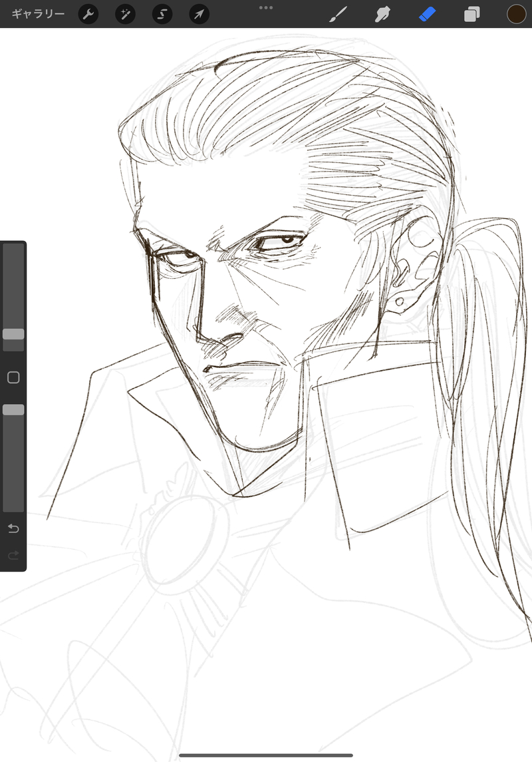Select the blue Eraser tool
This screenshot has width=532, height=762.
[x=427, y=14]
